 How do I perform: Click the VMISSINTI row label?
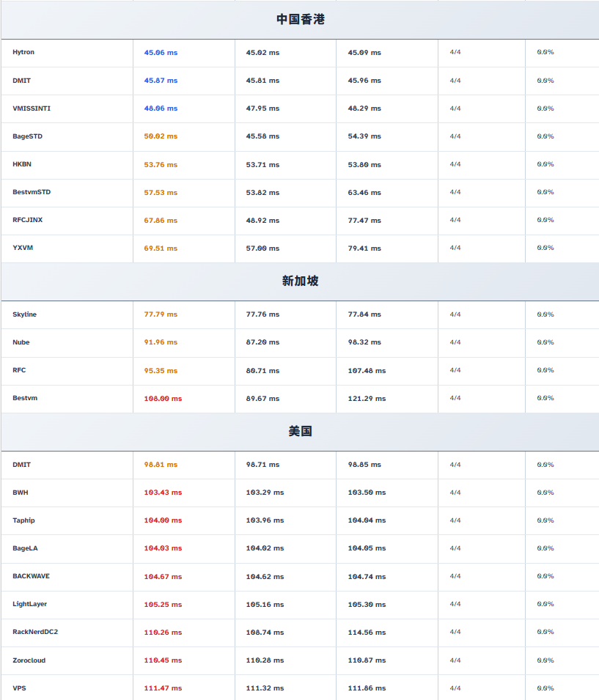[x=32, y=108]
